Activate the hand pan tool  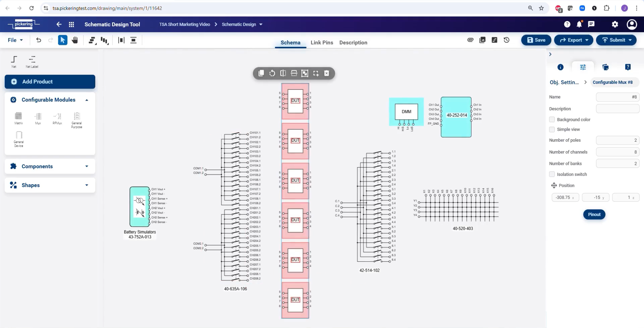[x=75, y=40]
